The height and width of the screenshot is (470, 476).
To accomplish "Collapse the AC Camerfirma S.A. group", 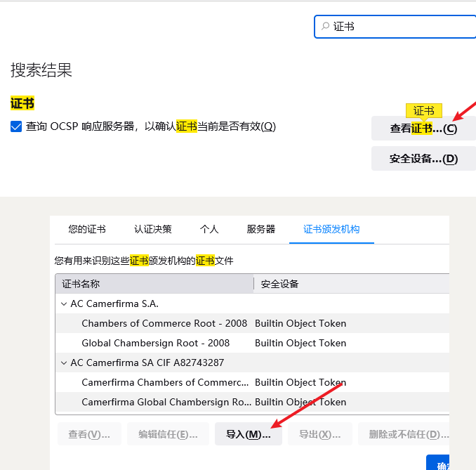I will (64, 303).
